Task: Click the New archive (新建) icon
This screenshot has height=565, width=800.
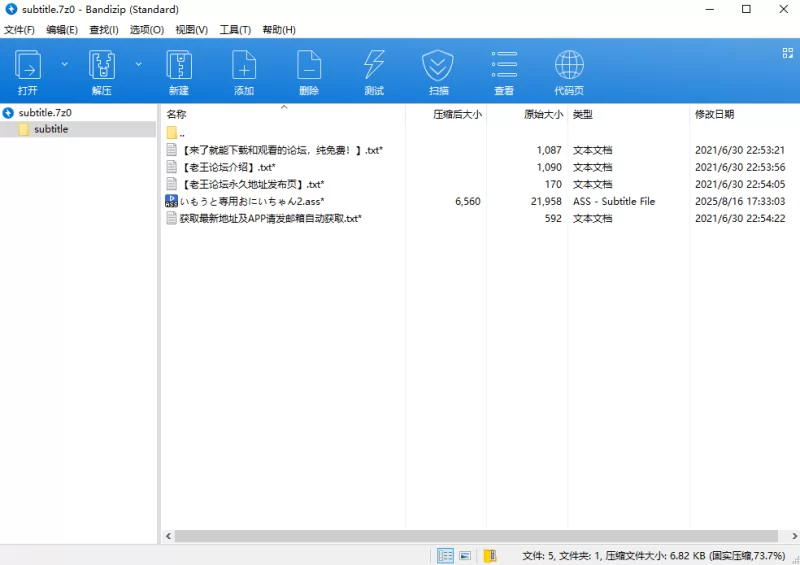Action: point(179,65)
